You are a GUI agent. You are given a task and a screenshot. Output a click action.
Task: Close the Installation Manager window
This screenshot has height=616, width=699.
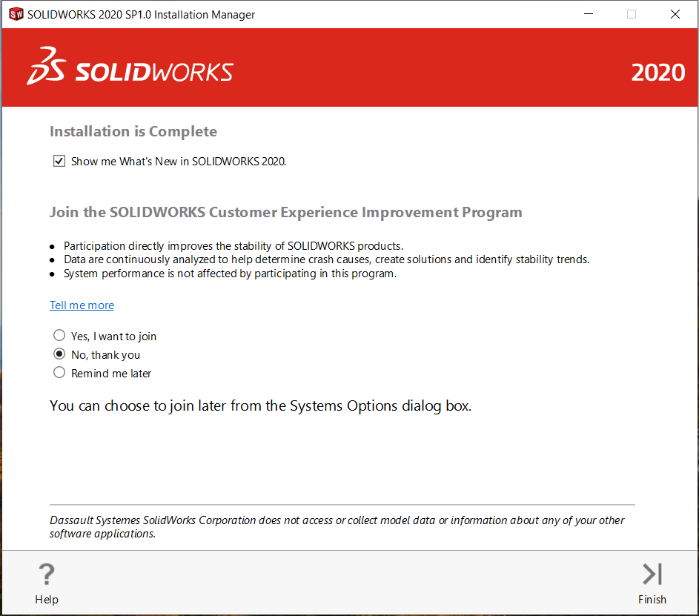pos(675,14)
